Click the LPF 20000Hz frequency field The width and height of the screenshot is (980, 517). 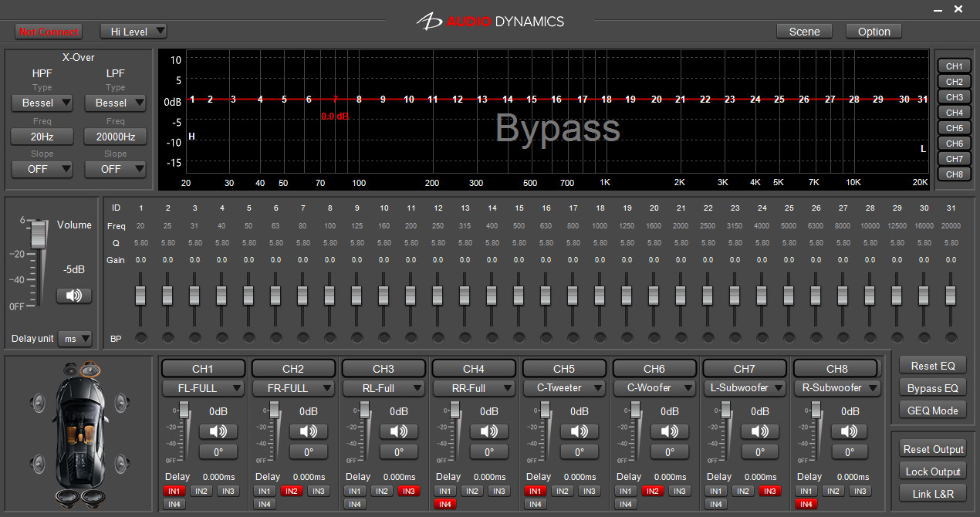115,137
